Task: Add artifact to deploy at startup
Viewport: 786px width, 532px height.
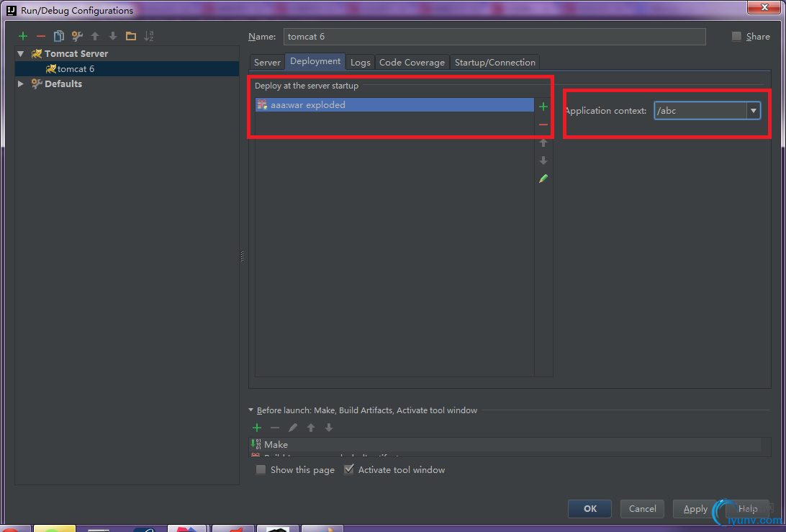Action: pyautogui.click(x=543, y=107)
